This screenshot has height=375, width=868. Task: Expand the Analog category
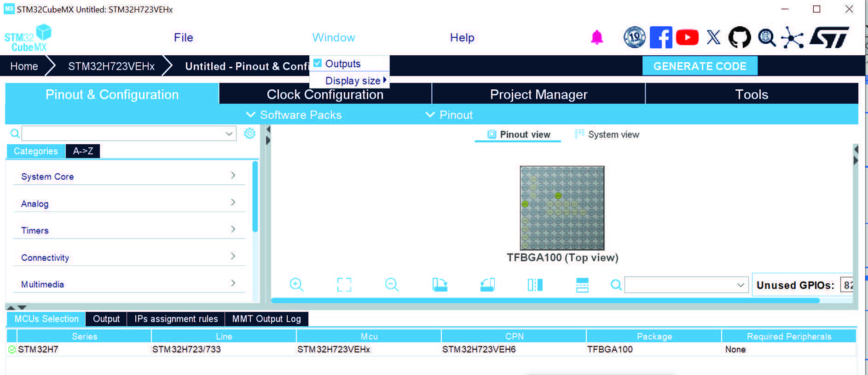click(129, 204)
